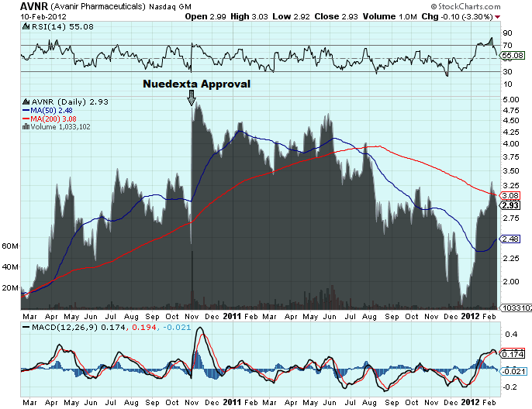This screenshot has width=532, height=409.
Task: Click the red down-triangle beside the Chg value
Action: [497, 17]
